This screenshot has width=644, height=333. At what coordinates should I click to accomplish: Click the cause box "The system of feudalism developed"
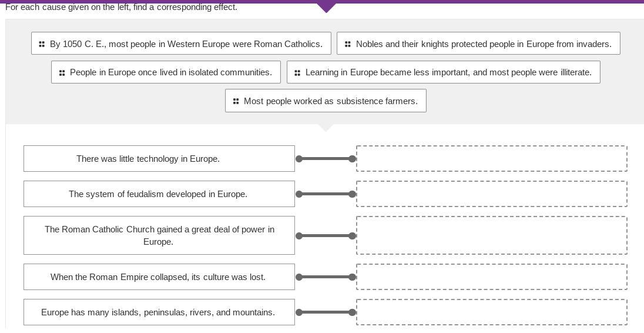tap(159, 194)
